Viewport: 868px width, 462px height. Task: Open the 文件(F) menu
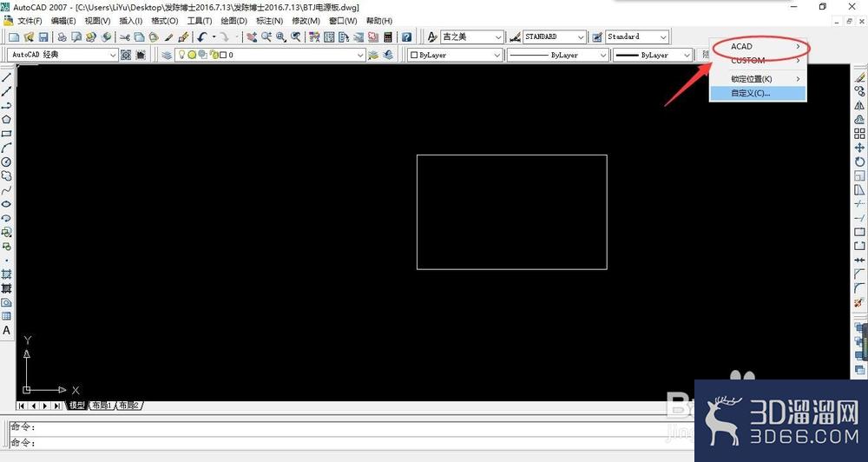point(30,21)
